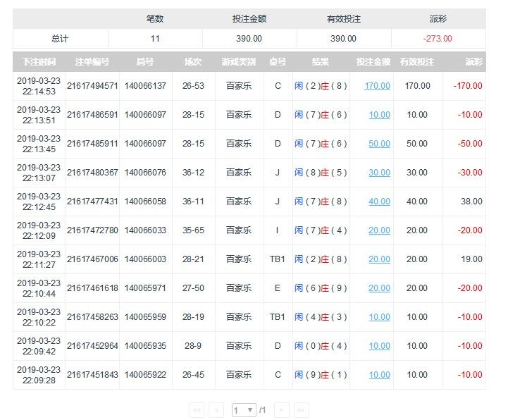Click the payout value 38.00
Screen dimensions: 508x420
[472, 202]
